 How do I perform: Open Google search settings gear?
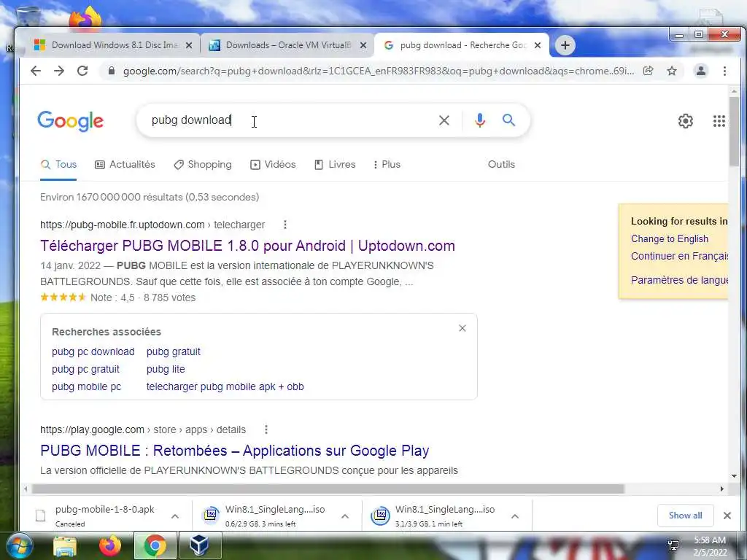point(686,121)
